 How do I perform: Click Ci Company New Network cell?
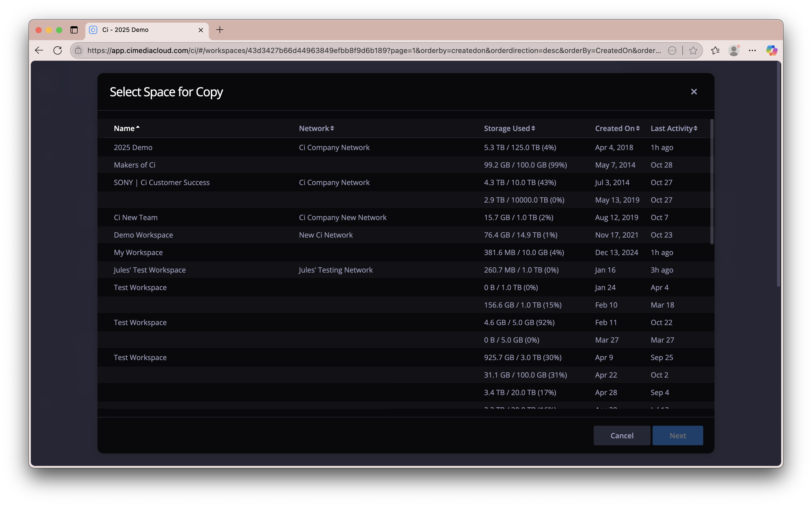pos(342,217)
